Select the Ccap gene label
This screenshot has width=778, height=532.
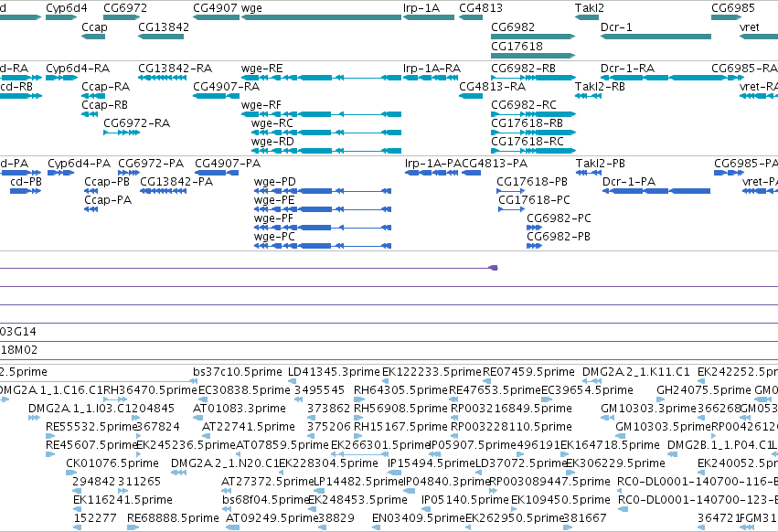(x=94, y=27)
